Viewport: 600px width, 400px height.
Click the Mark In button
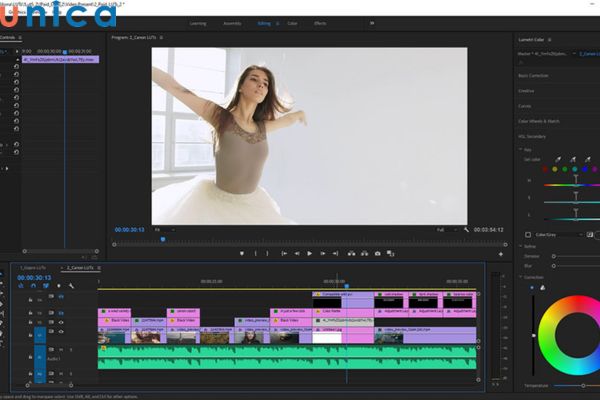(x=256, y=253)
